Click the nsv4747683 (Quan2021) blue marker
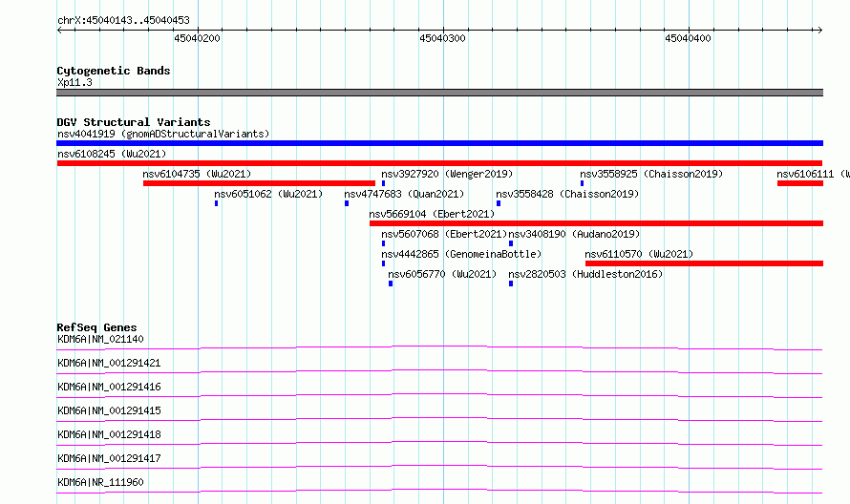 [x=347, y=203]
